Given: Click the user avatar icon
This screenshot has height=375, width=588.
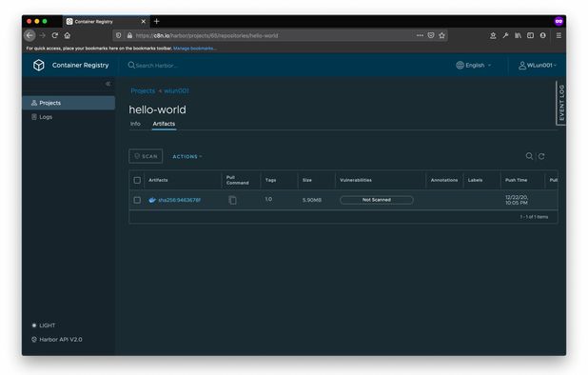Looking at the screenshot, I should pos(522,66).
